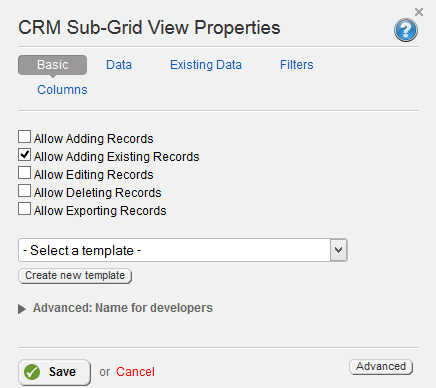Open help via the blue question mark icon
The height and width of the screenshot is (388, 436).
[x=406, y=30]
